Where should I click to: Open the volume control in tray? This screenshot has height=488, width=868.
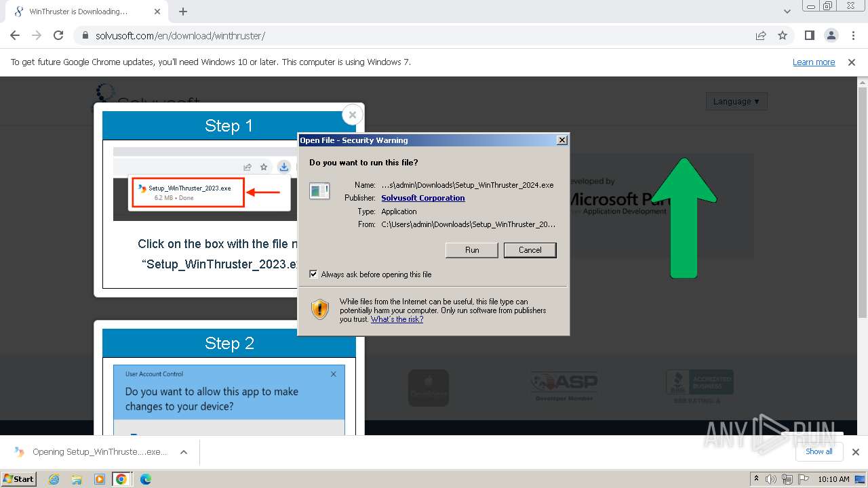[771, 479]
